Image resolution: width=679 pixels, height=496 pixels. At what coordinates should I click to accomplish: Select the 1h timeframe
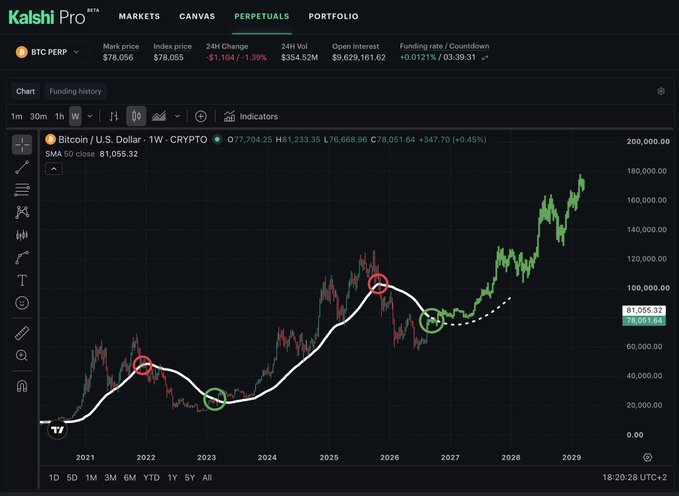[x=59, y=116]
